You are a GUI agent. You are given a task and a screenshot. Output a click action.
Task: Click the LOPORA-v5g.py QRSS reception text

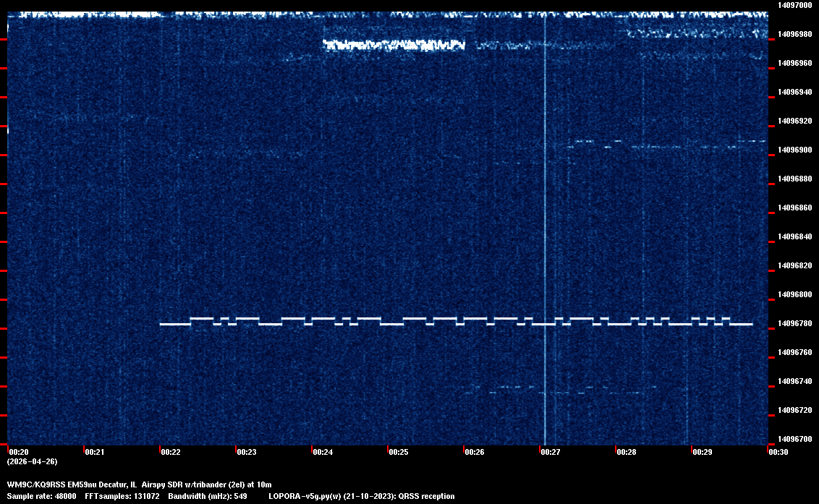[x=361, y=496]
